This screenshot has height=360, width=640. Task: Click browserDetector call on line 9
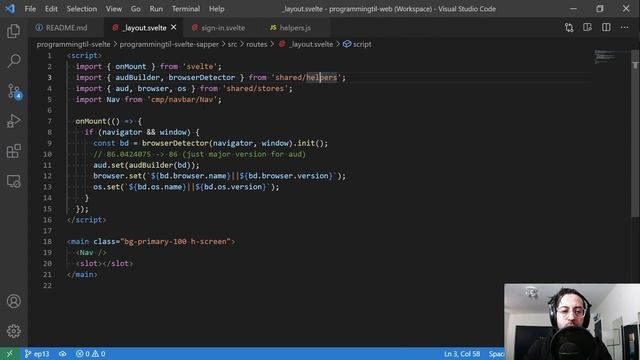175,143
